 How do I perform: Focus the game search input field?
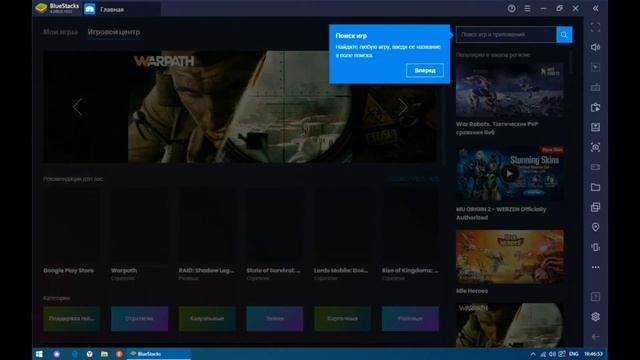coord(506,35)
